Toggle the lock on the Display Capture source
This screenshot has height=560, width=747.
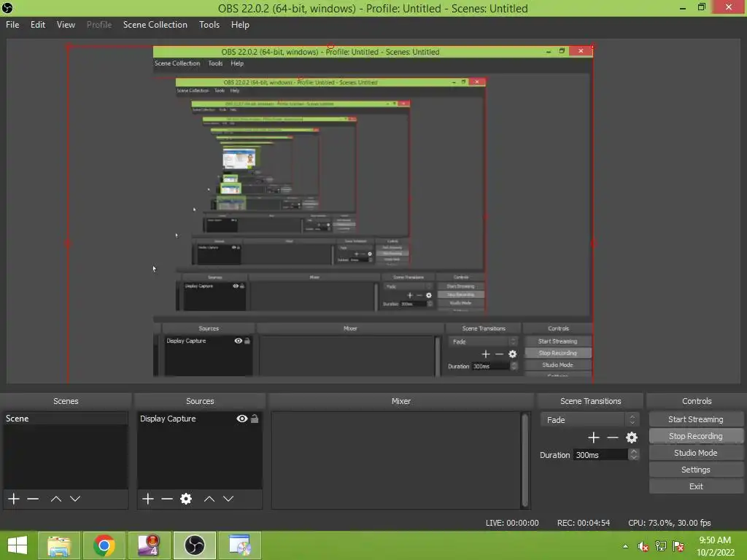[255, 419]
